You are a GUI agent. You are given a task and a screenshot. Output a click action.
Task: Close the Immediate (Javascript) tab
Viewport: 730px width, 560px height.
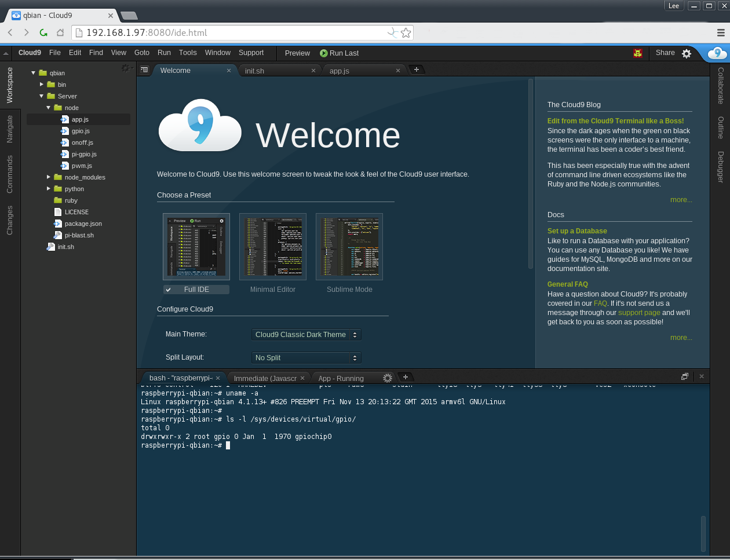point(302,378)
